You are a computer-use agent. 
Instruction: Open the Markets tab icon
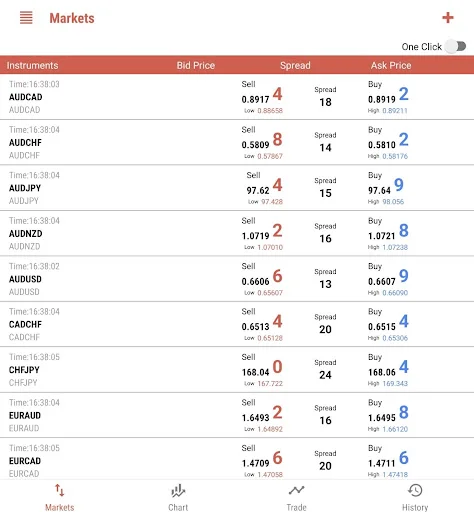[60, 490]
